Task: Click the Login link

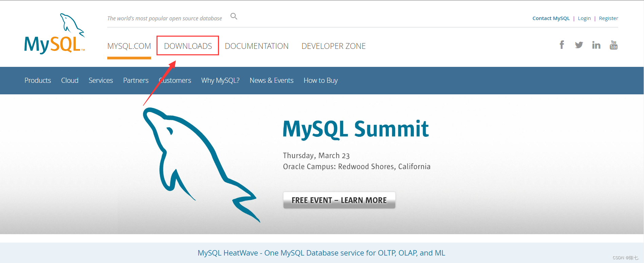Action: pyautogui.click(x=584, y=18)
